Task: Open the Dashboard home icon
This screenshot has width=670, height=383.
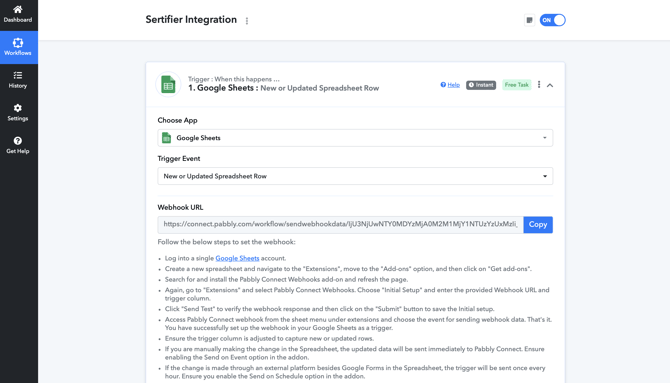Action: coord(18,9)
